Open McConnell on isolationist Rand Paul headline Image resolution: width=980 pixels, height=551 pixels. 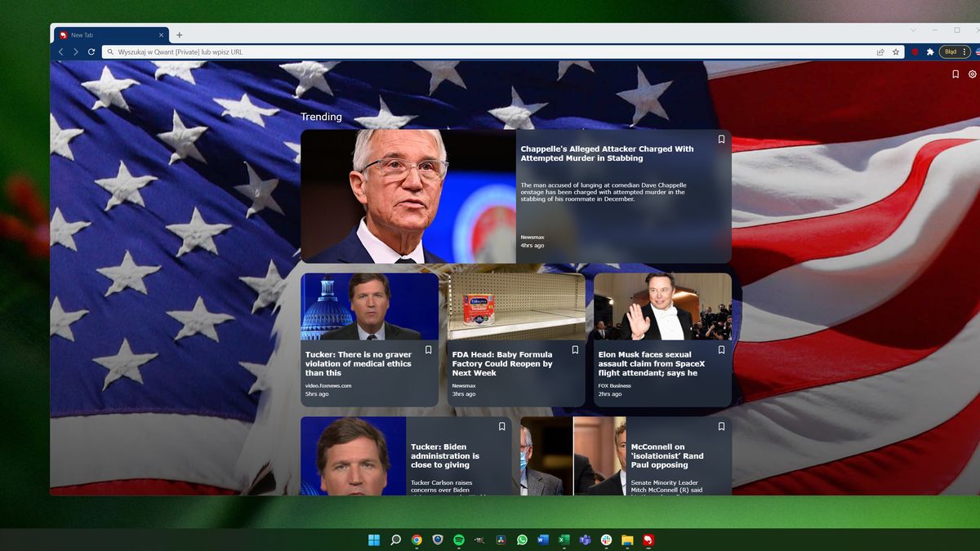pos(667,455)
